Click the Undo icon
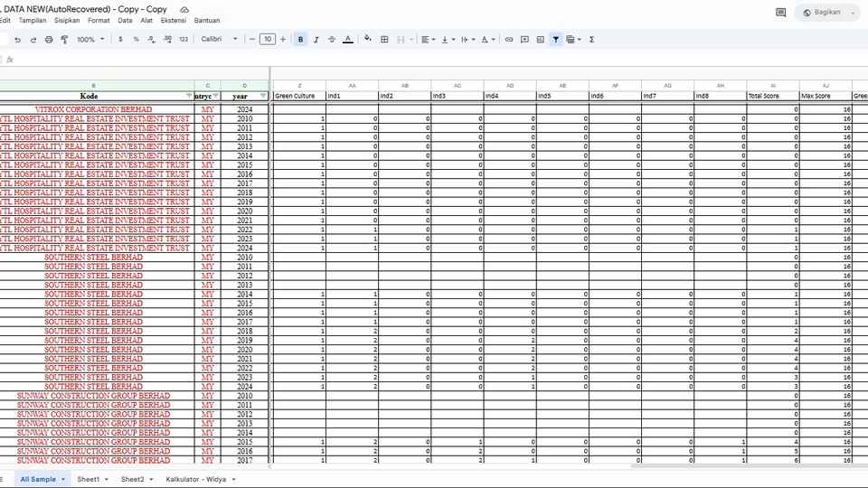Screen dimensions: 868x488 (x=18, y=39)
